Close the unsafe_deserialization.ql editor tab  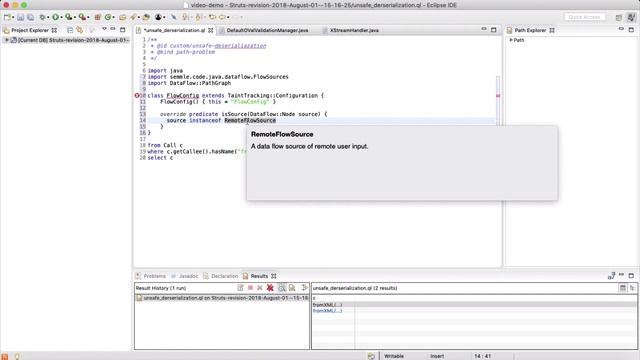[x=211, y=30]
